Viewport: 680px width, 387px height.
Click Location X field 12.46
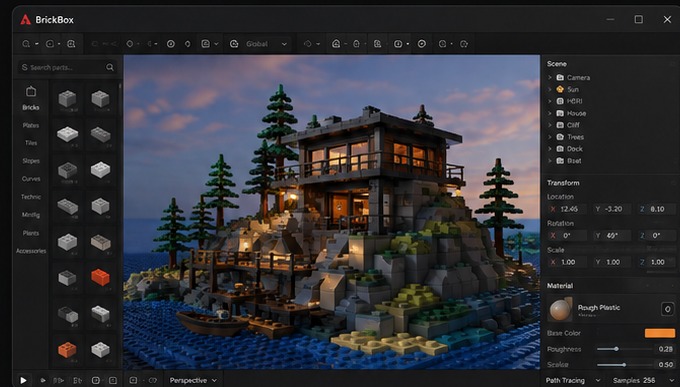click(x=567, y=209)
